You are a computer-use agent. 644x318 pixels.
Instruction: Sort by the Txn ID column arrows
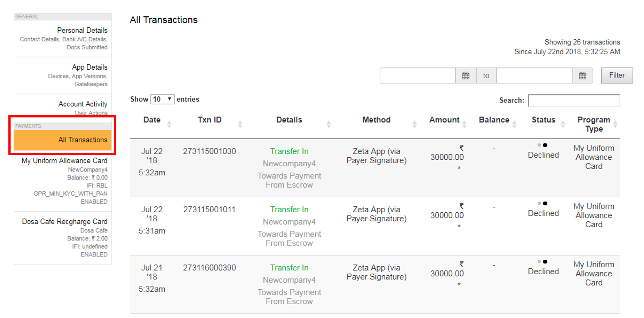(x=240, y=124)
